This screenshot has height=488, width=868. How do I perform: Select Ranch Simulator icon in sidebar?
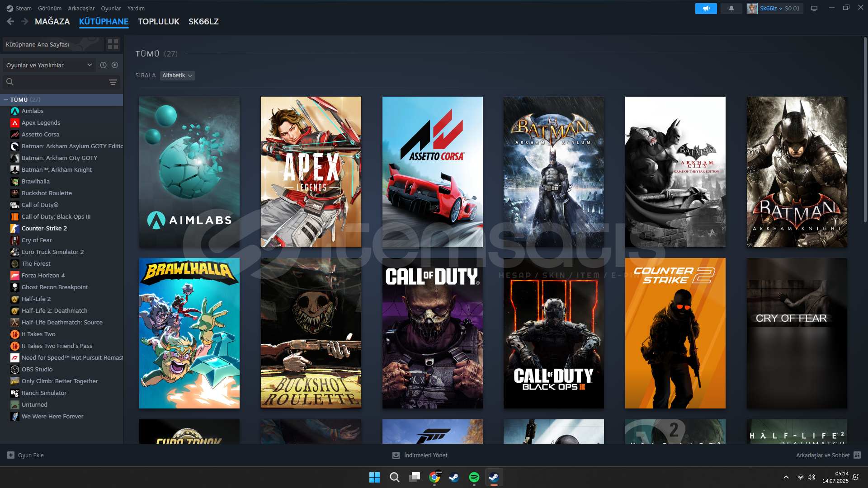(x=15, y=393)
